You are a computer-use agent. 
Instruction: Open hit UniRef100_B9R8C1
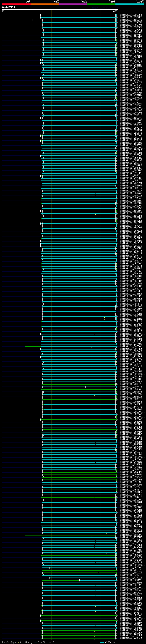point(131,27)
